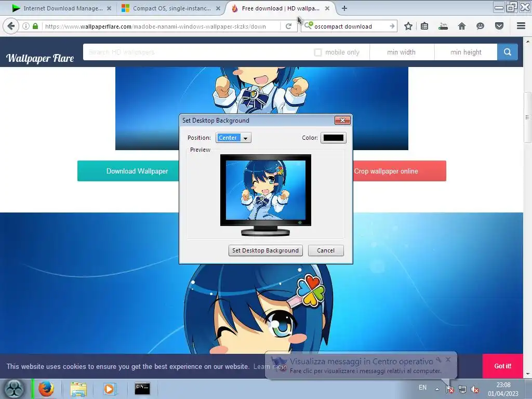This screenshot has width=532, height=399.
Task: Open the Firefox hamburger menu
Action: [521, 26]
